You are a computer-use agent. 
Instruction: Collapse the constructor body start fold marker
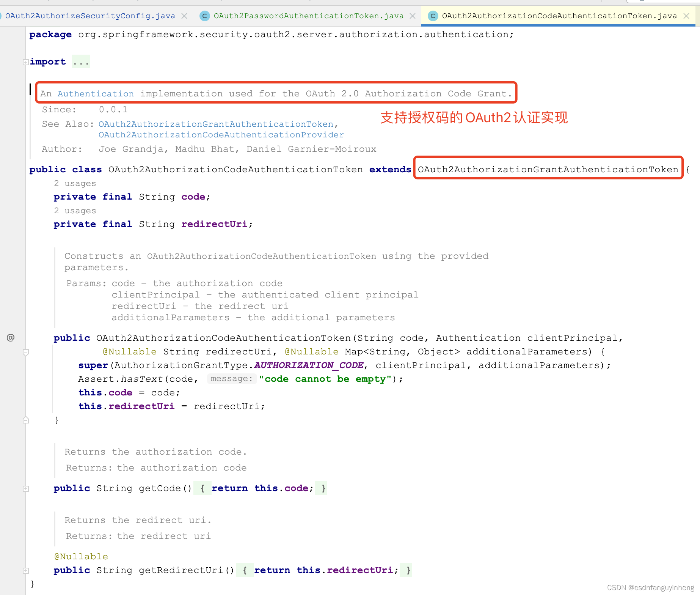pyautogui.click(x=26, y=353)
